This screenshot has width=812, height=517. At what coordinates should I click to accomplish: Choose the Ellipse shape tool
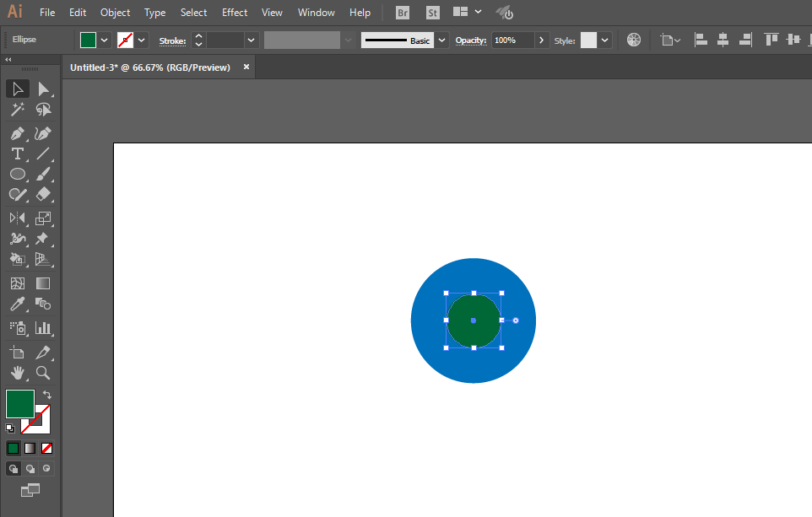click(x=17, y=174)
